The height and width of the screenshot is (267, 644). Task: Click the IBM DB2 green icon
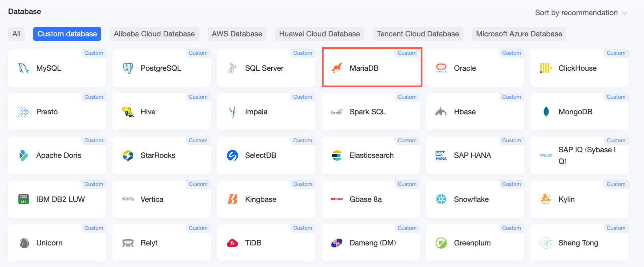click(24, 199)
